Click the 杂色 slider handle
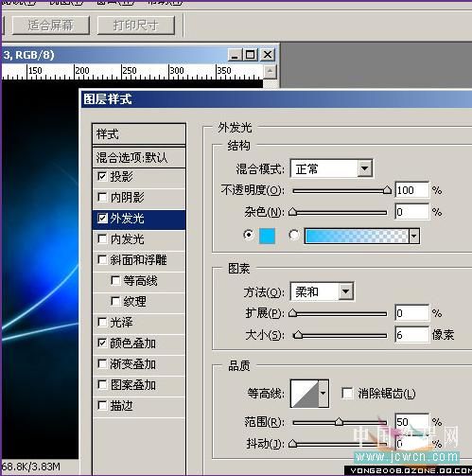The width and height of the screenshot is (472, 476). [x=293, y=212]
